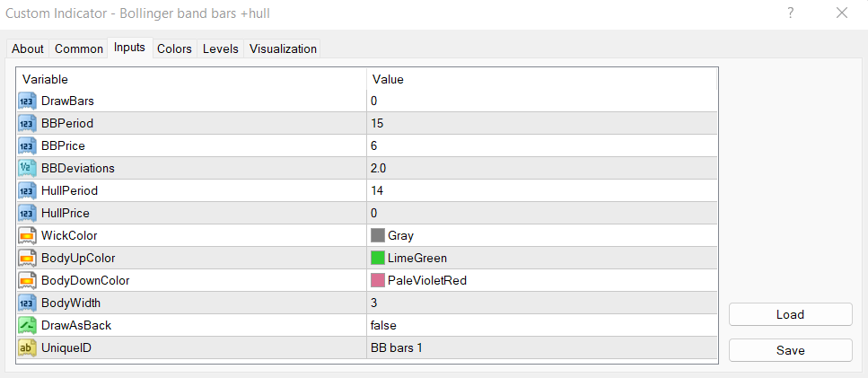The height and width of the screenshot is (378, 868).
Task: Click the integer icon beside HullPeriod
Action: click(x=27, y=191)
